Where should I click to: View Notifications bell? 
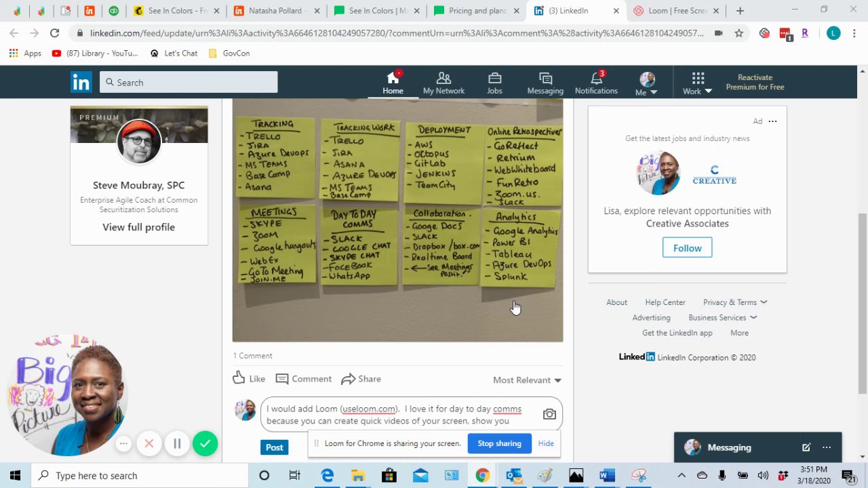click(x=596, y=83)
